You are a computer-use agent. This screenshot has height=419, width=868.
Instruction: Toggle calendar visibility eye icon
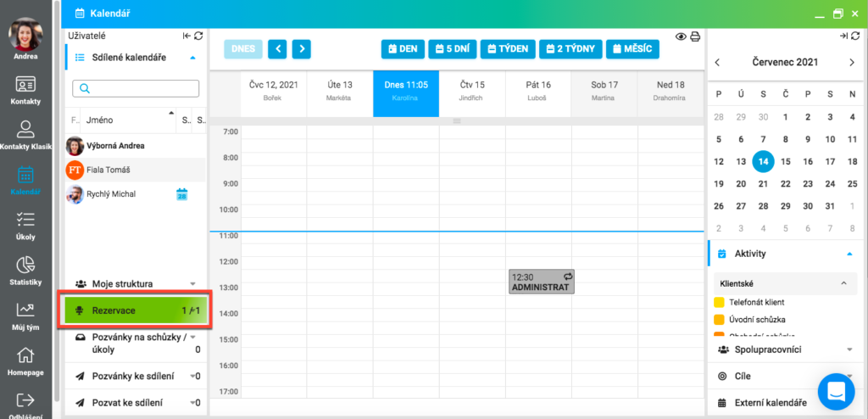pyautogui.click(x=681, y=36)
